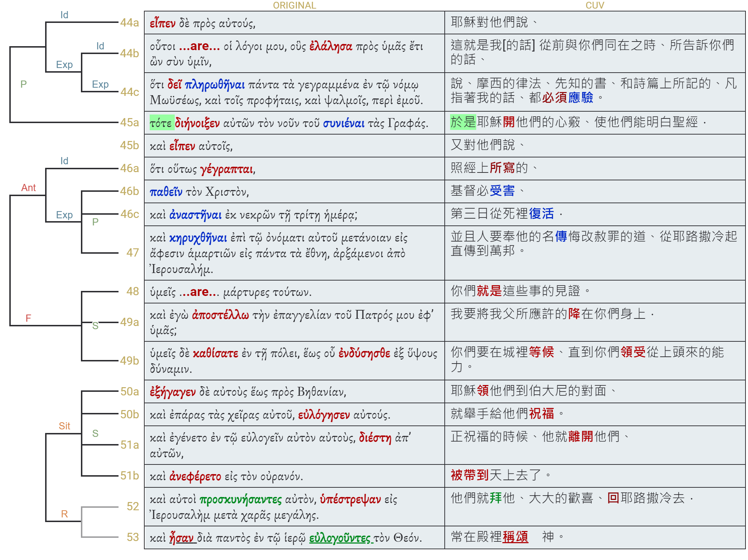The image size is (748, 560).
Task: Click the Id arc label above 44a
Action: point(64,15)
